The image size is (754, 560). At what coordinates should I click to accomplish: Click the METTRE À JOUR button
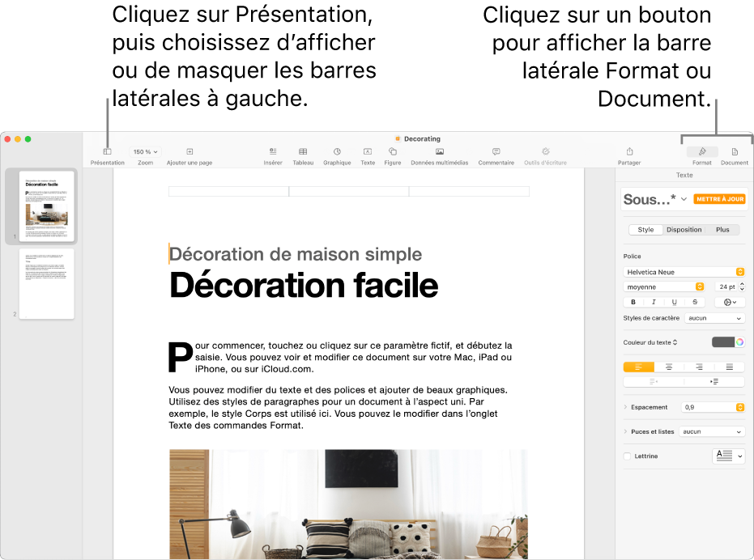coord(719,199)
